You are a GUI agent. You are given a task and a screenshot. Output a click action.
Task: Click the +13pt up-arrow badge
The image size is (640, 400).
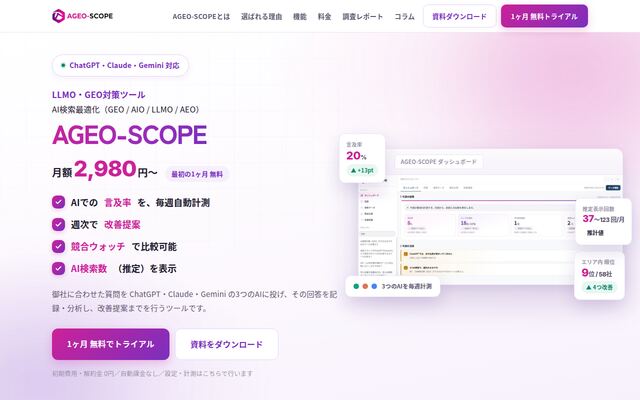click(362, 171)
